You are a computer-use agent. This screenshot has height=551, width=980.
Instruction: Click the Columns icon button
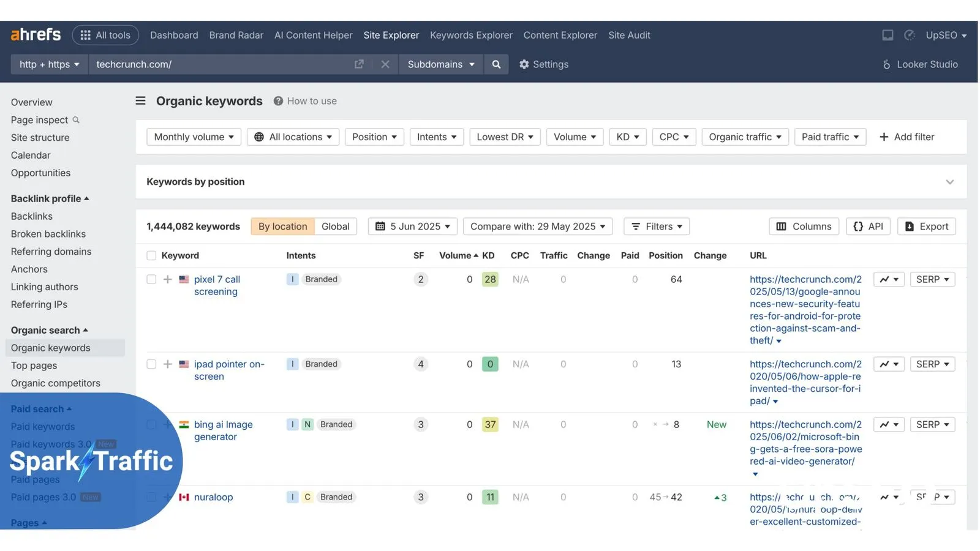pos(804,227)
